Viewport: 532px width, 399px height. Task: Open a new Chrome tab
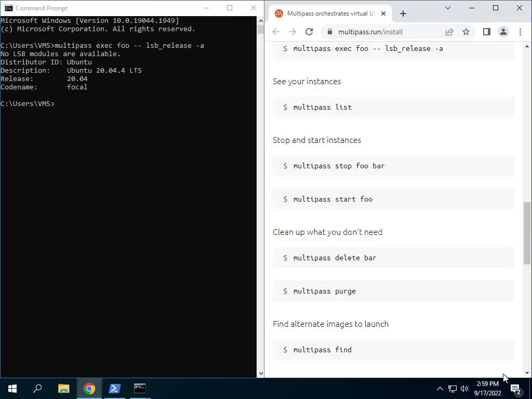(403, 14)
